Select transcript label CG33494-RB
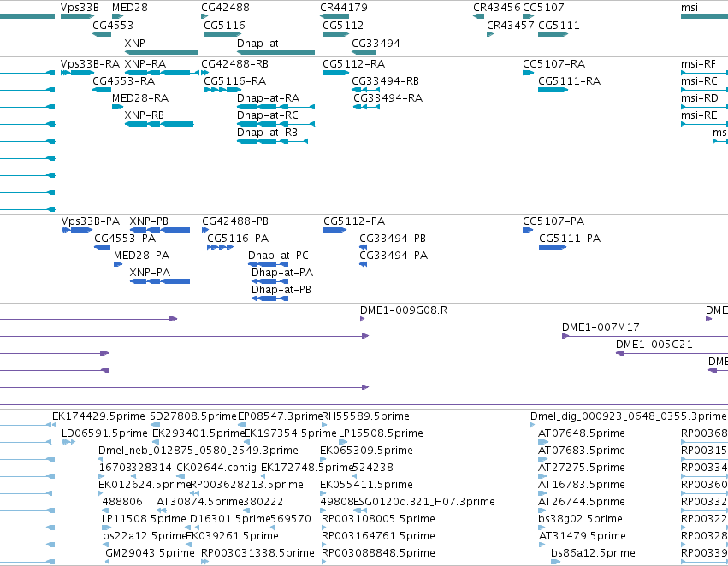 [385, 80]
